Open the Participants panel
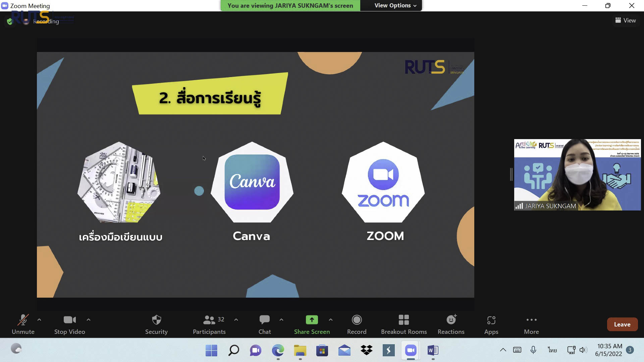 point(209,324)
